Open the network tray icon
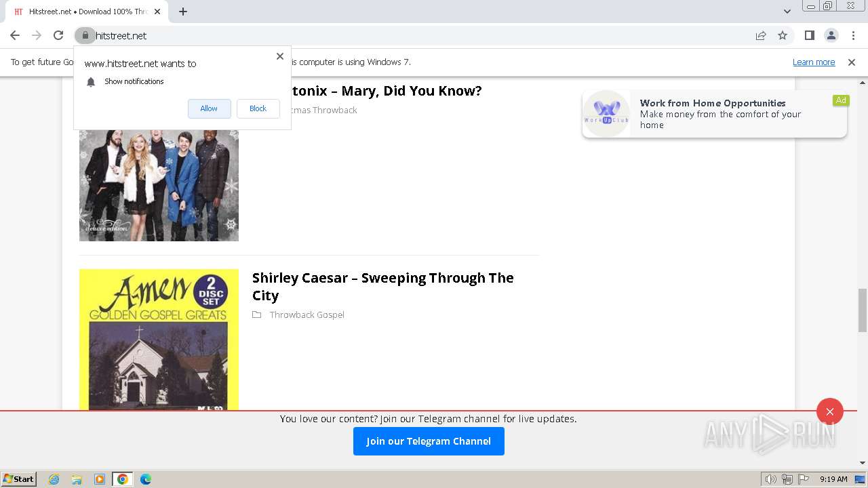Screen dimensions: 868x488 (x=787, y=479)
